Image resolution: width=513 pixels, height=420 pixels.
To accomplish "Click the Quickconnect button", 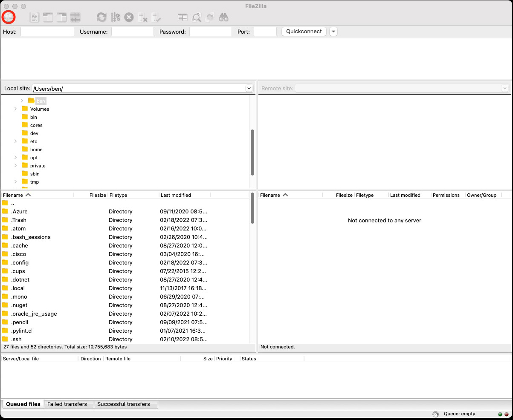I will 304,32.
